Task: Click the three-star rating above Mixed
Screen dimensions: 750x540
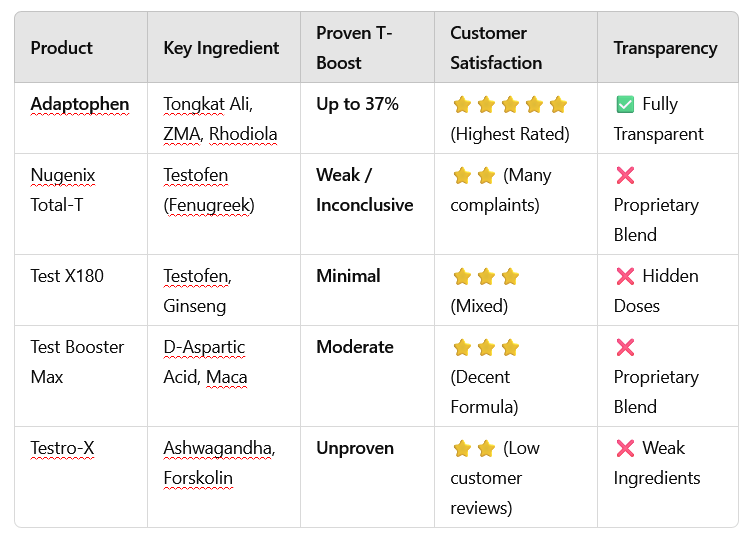Action: click(x=486, y=276)
